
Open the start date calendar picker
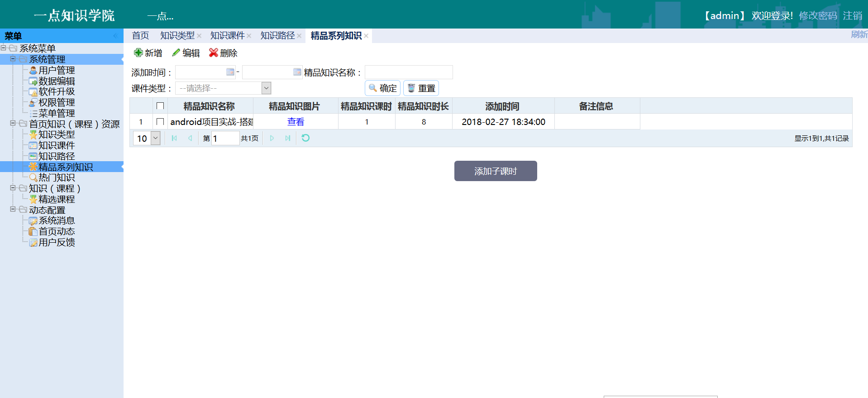pos(230,72)
